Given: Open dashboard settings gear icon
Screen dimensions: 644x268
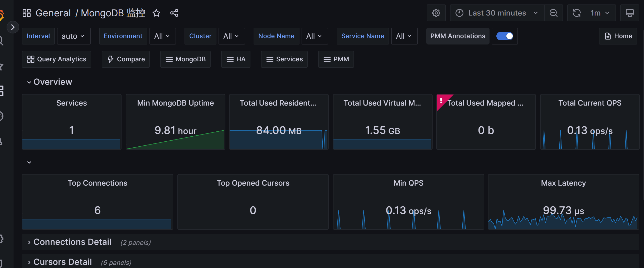Looking at the screenshot, I should coord(436,13).
